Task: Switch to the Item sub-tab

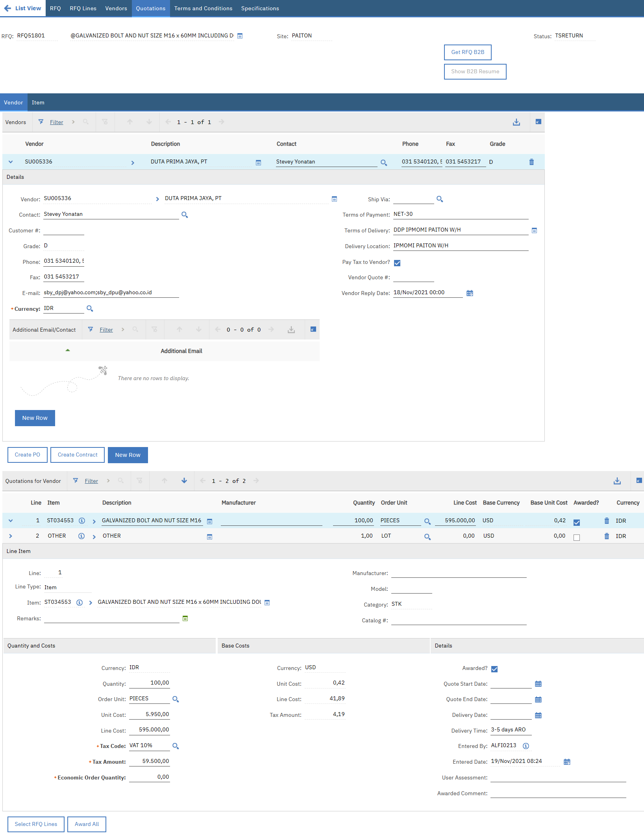Action: (38, 102)
